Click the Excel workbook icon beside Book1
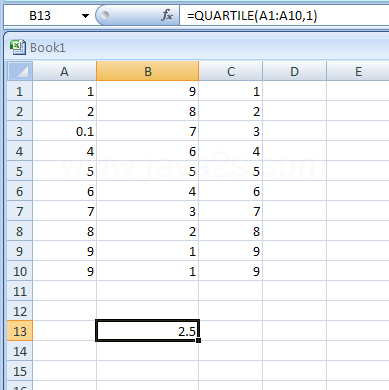389x390 pixels. [18, 47]
